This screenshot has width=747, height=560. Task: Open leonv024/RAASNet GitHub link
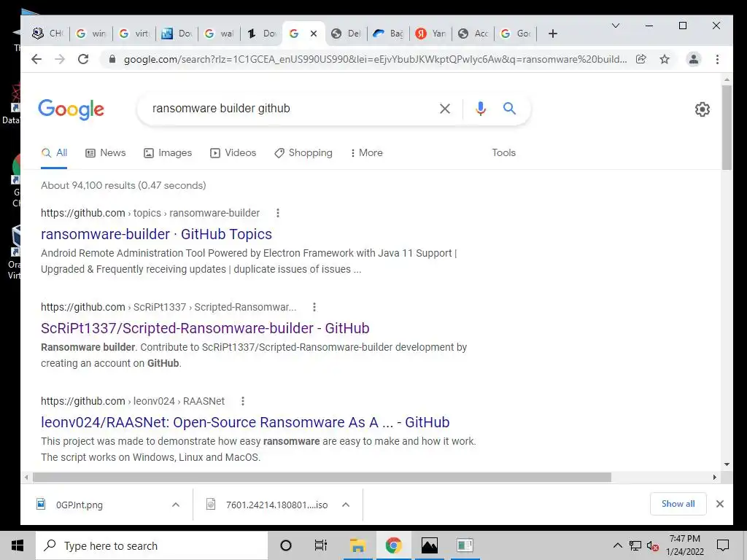pyautogui.click(x=245, y=422)
